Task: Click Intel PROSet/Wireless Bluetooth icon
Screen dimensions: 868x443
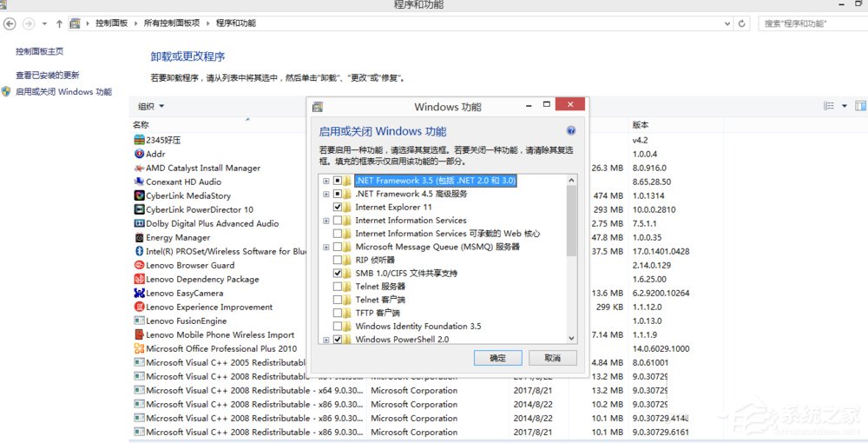Action: [139, 251]
